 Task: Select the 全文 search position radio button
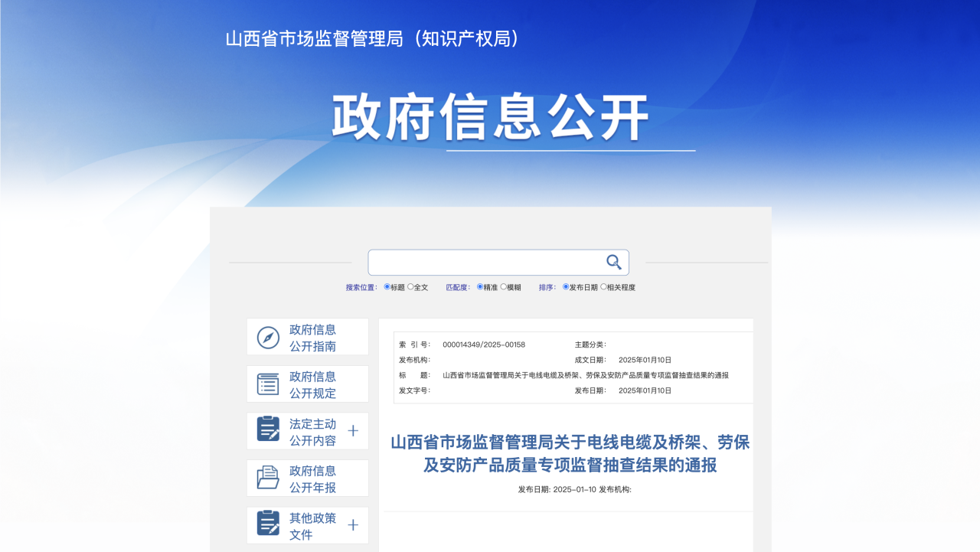pos(410,287)
